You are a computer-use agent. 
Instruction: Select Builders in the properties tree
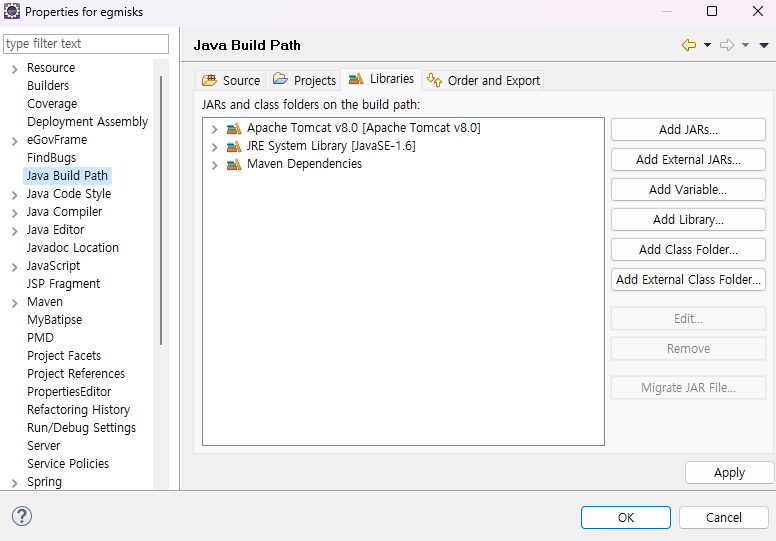(48, 86)
